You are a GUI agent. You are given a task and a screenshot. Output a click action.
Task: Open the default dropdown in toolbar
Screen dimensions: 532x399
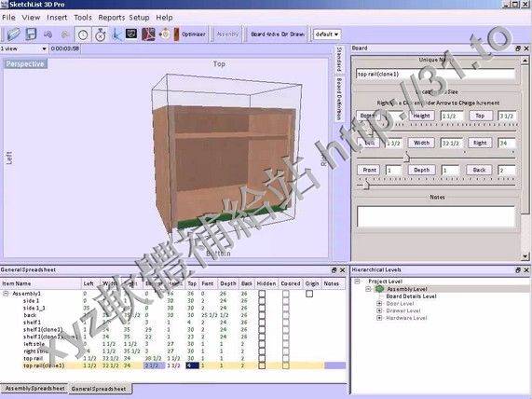tap(327, 34)
